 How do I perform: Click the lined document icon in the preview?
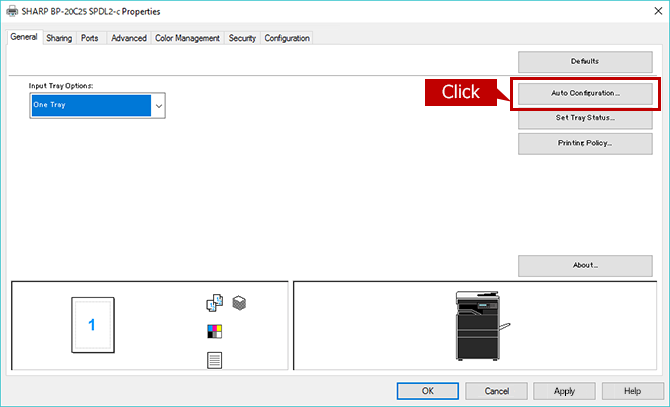215,360
